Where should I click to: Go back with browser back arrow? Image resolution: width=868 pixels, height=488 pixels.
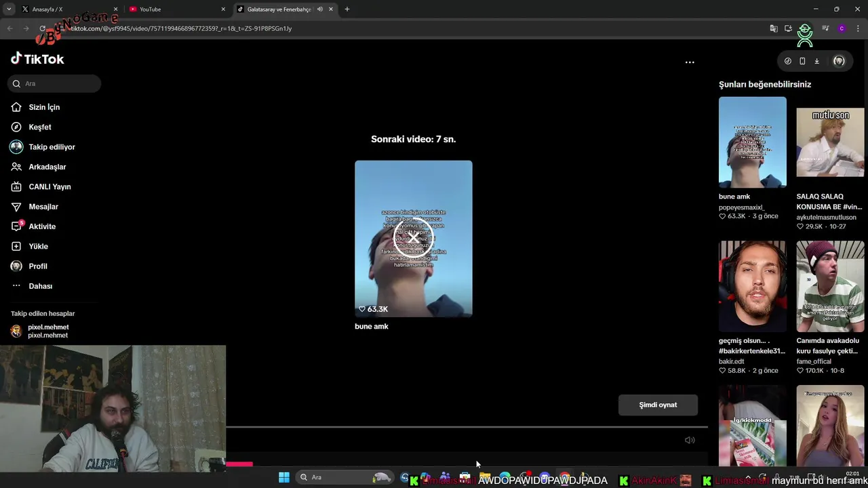click(9, 28)
